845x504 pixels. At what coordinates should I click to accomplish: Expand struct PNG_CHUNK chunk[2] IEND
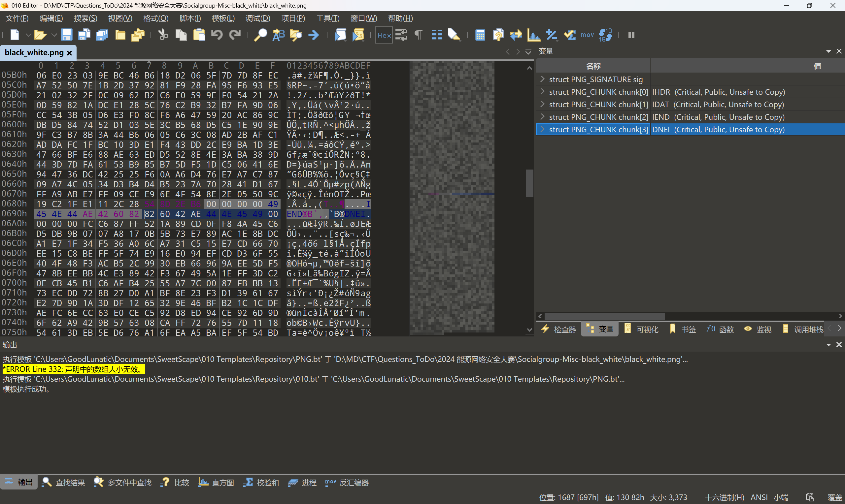pyautogui.click(x=542, y=117)
